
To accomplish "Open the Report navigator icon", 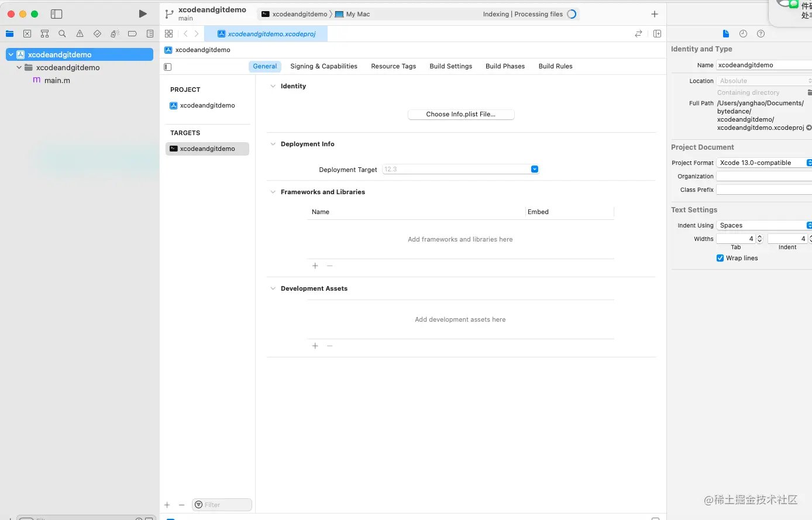I will click(x=150, y=34).
